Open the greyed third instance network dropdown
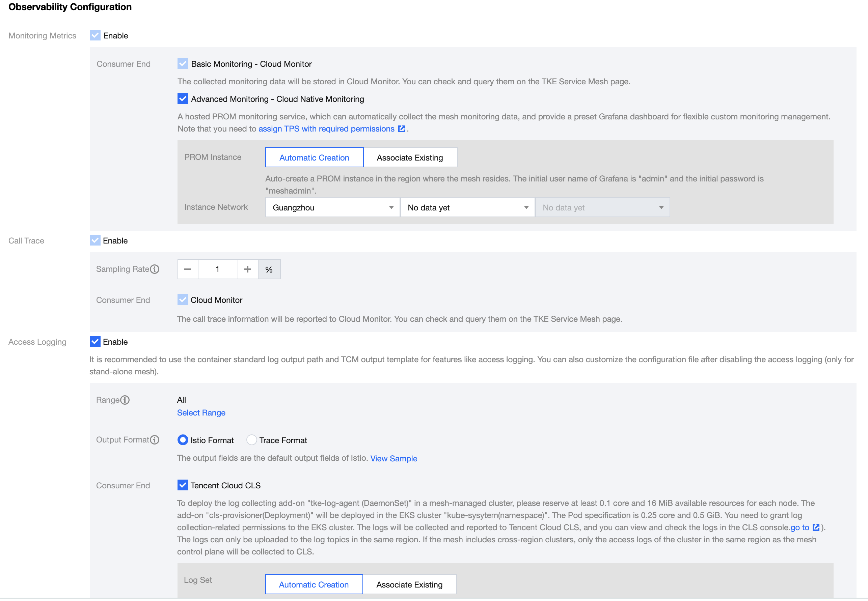 (x=602, y=207)
